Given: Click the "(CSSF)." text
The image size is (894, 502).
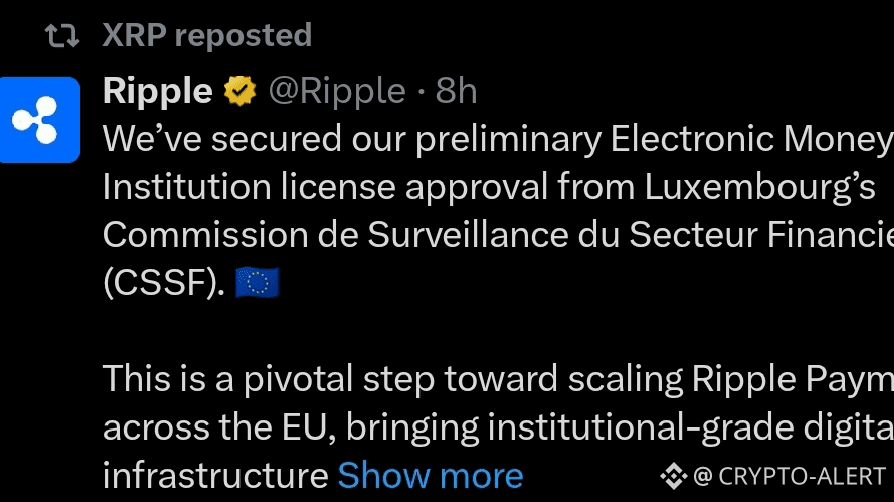Looking at the screenshot, I should [x=164, y=283].
